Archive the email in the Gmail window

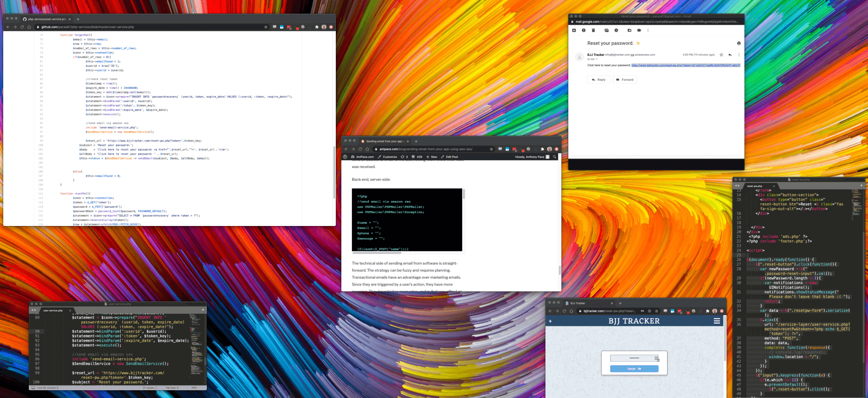(574, 30)
